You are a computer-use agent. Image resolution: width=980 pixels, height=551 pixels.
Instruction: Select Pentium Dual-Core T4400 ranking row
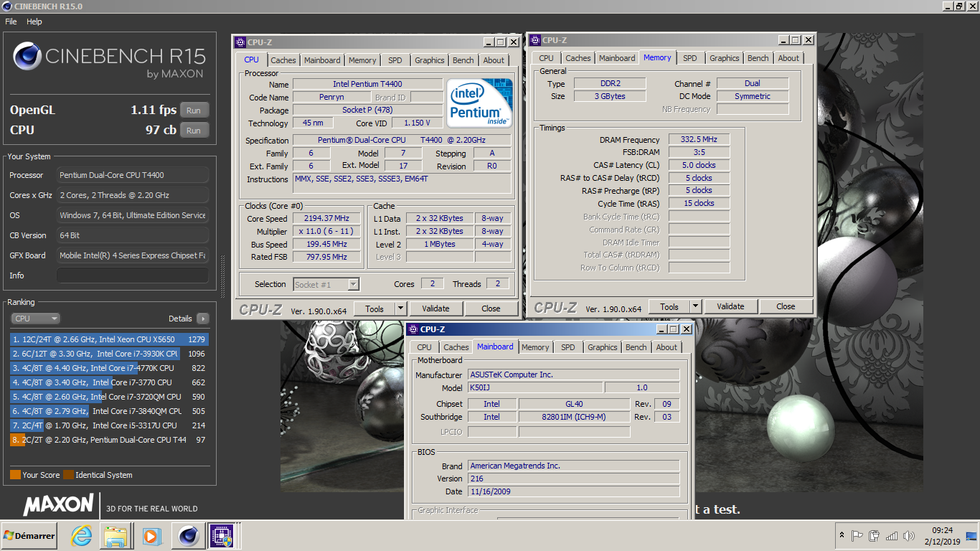pyautogui.click(x=109, y=440)
